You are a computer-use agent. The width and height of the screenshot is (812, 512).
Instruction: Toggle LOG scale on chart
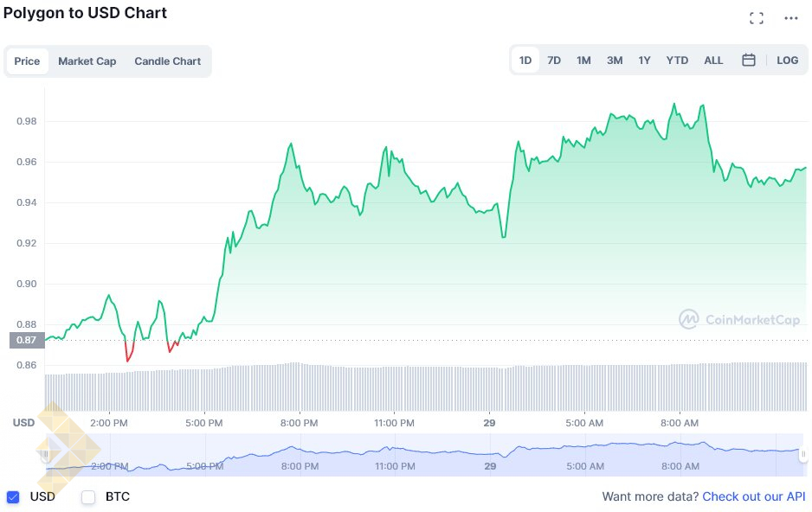(x=788, y=61)
